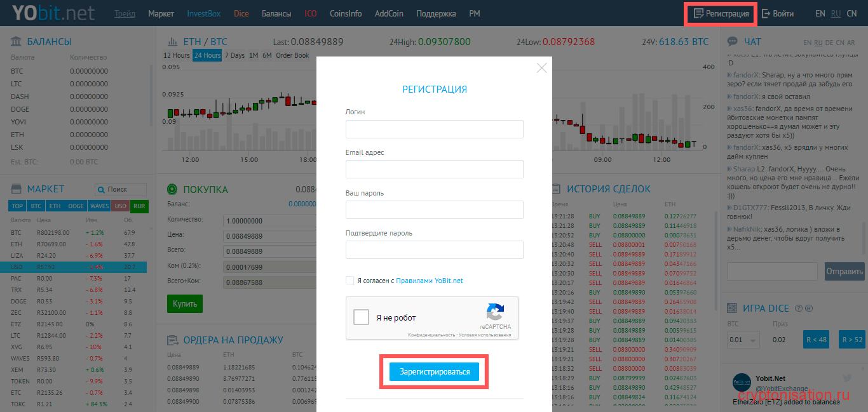The image size is (868, 412).
Task: Switch market list to the USD tab
Action: (121, 206)
